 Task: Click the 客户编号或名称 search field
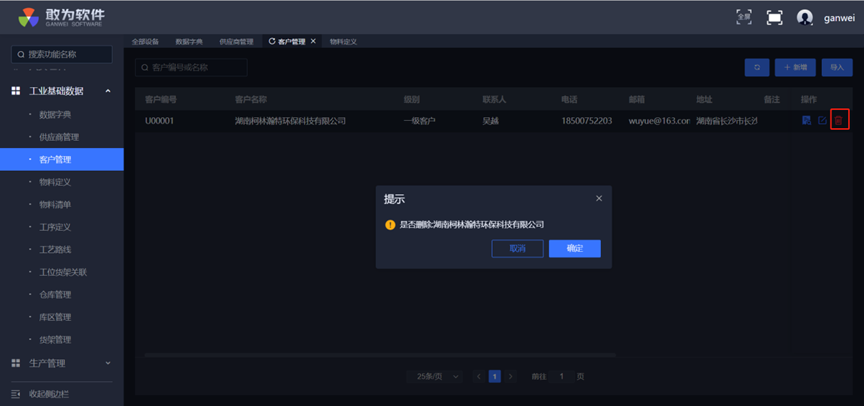click(190, 67)
